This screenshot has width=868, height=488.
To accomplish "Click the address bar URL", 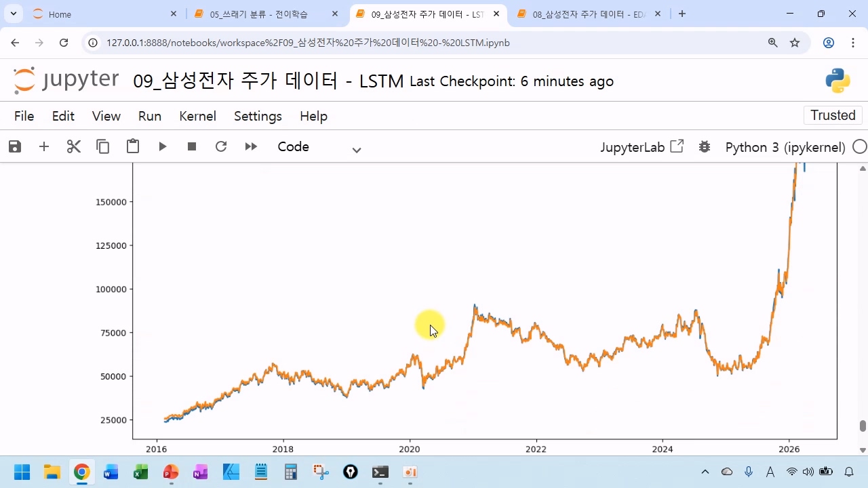I will (308, 43).
